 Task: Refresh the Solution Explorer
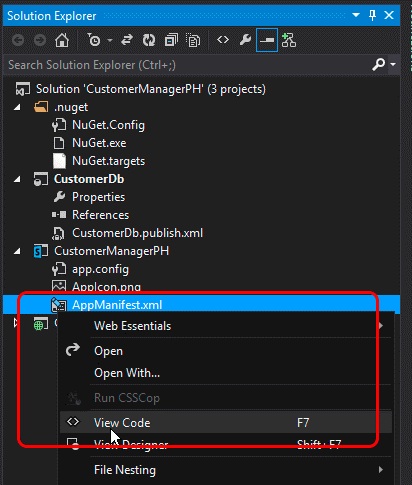[149, 40]
